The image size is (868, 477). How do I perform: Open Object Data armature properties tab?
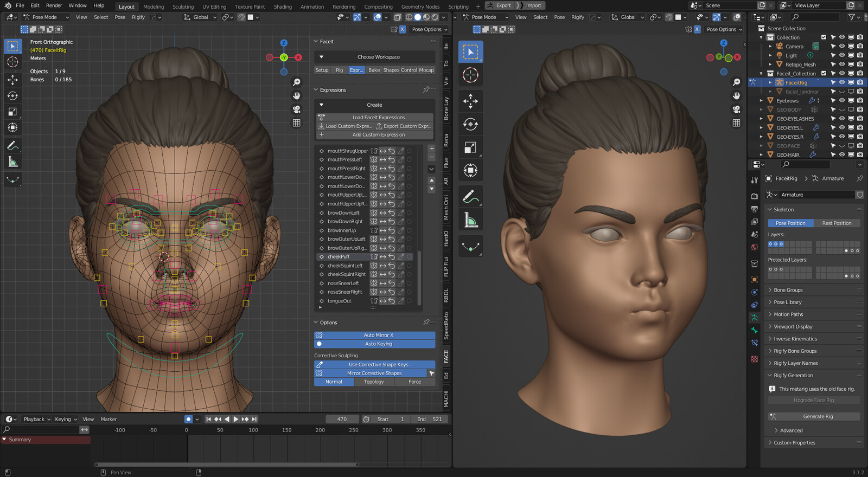[x=755, y=317]
